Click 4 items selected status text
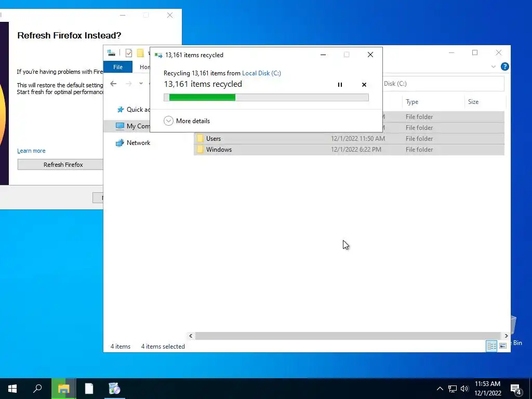The height and width of the screenshot is (399, 532). [163, 347]
